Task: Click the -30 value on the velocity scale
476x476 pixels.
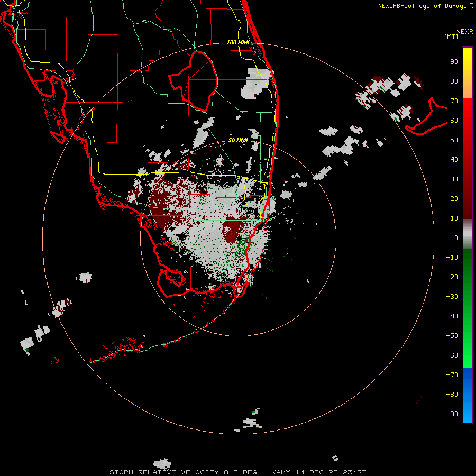Action: pyautogui.click(x=452, y=297)
